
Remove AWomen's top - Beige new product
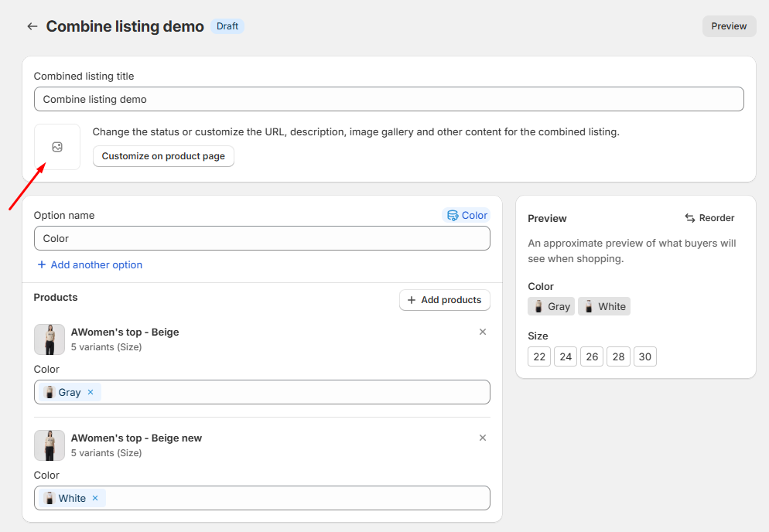483,438
